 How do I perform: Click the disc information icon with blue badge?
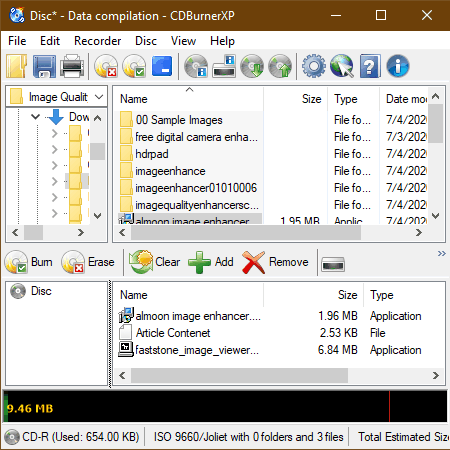196,66
